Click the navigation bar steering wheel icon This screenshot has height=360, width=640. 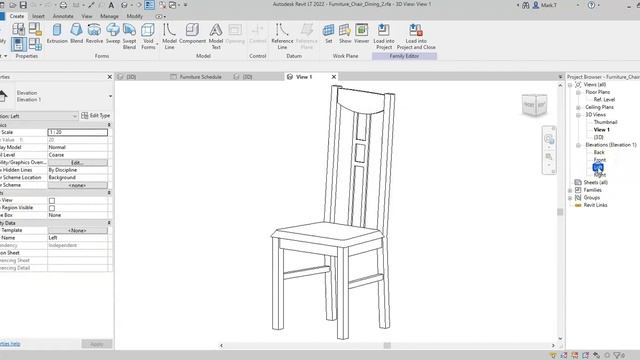[549, 139]
